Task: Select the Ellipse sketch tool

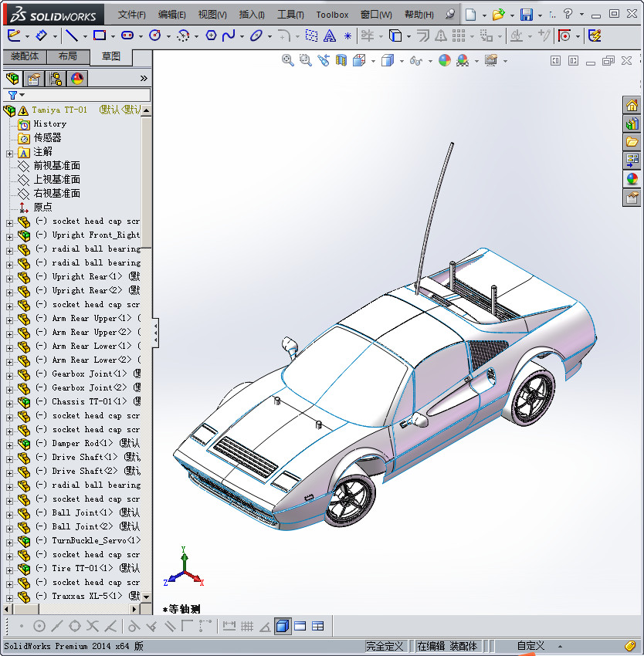Action: click(x=256, y=36)
